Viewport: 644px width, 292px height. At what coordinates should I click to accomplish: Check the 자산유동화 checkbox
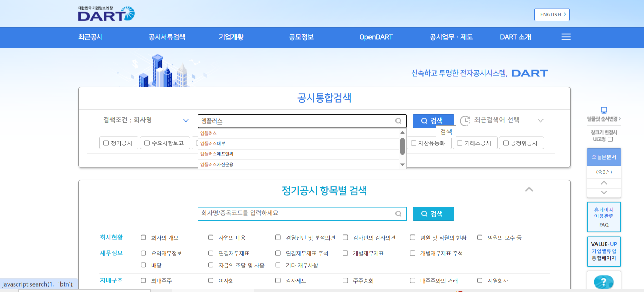pyautogui.click(x=414, y=143)
